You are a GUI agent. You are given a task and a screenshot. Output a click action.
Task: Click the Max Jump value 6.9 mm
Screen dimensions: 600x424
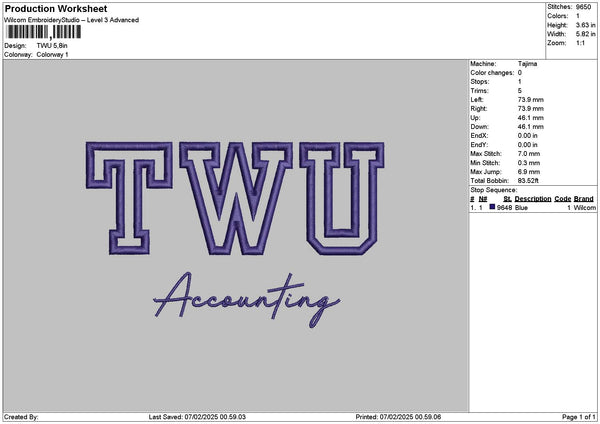pos(529,172)
